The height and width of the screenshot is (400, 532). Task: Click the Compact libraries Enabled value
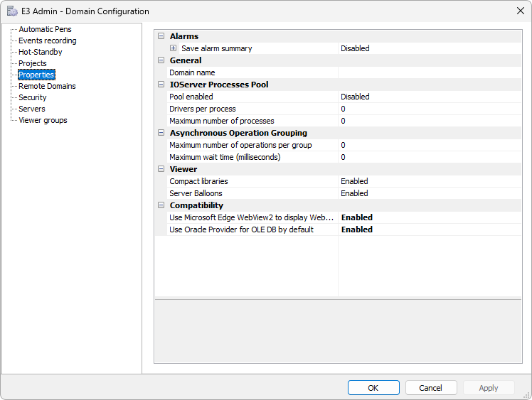(x=430, y=181)
